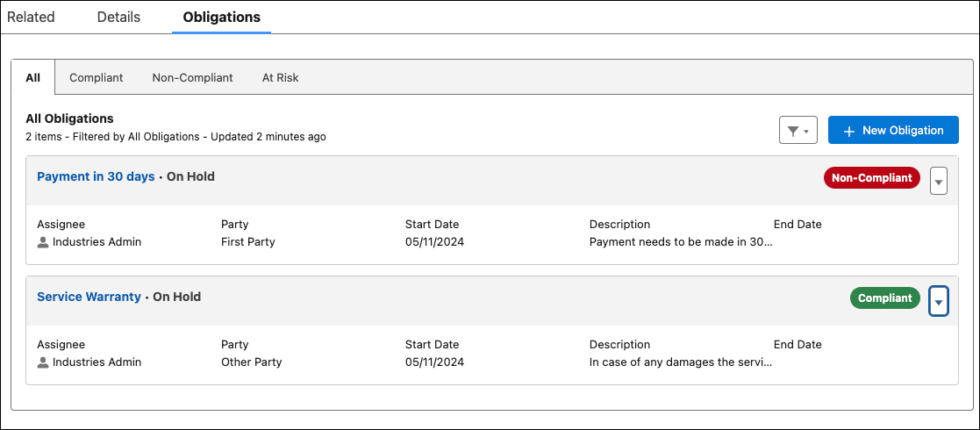
Task: Expand Service Warranty row actions menu
Action: pyautogui.click(x=938, y=301)
